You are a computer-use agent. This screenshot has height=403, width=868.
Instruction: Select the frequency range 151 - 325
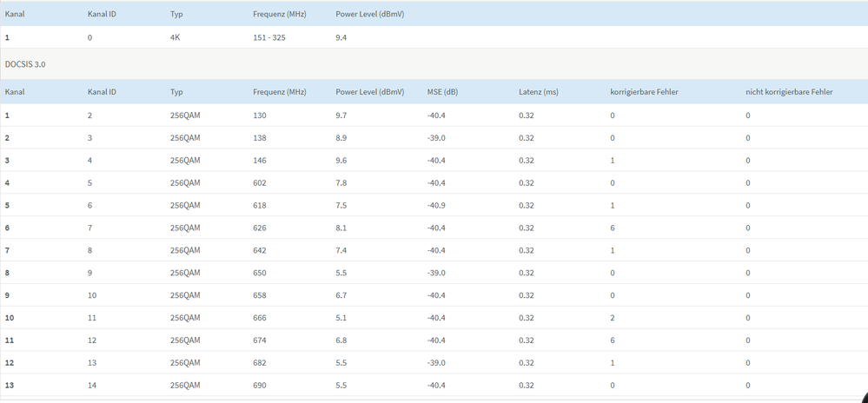click(269, 37)
